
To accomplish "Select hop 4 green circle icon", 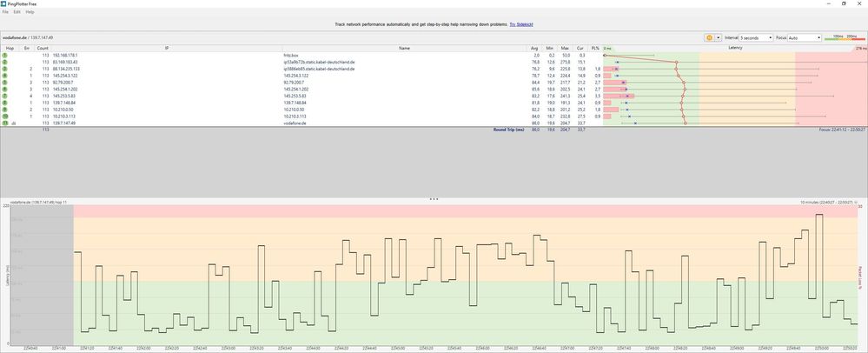I will [x=4, y=76].
